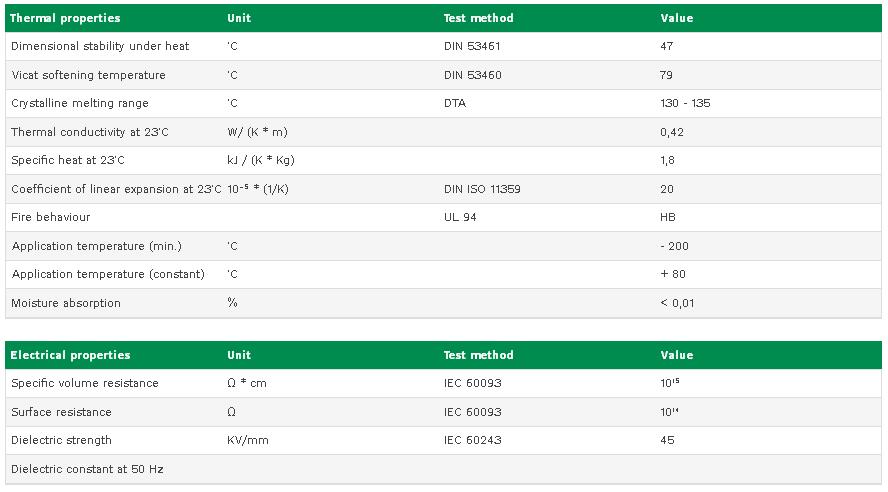Viewport: 888px width, 492px height.
Task: Select the KV/mm unit cell
Action: coord(247,440)
